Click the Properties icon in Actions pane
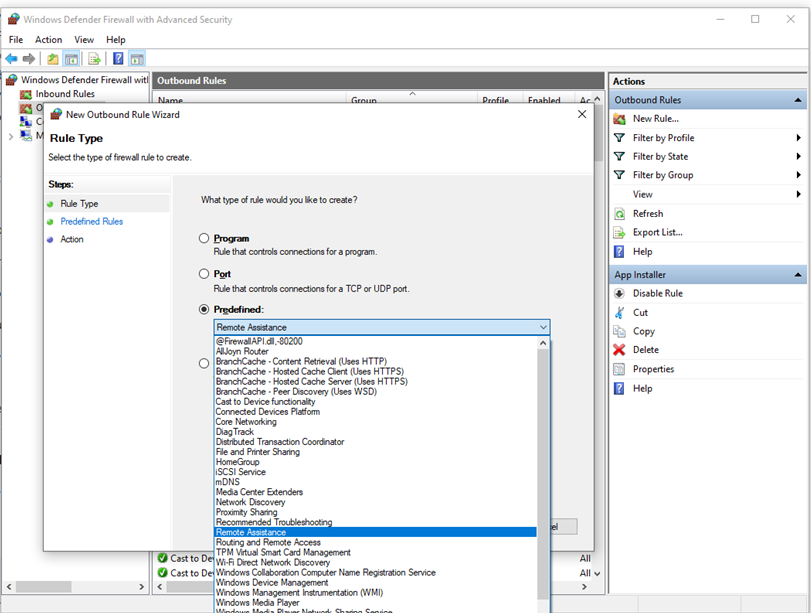The width and height of the screenshot is (811, 613). click(620, 369)
